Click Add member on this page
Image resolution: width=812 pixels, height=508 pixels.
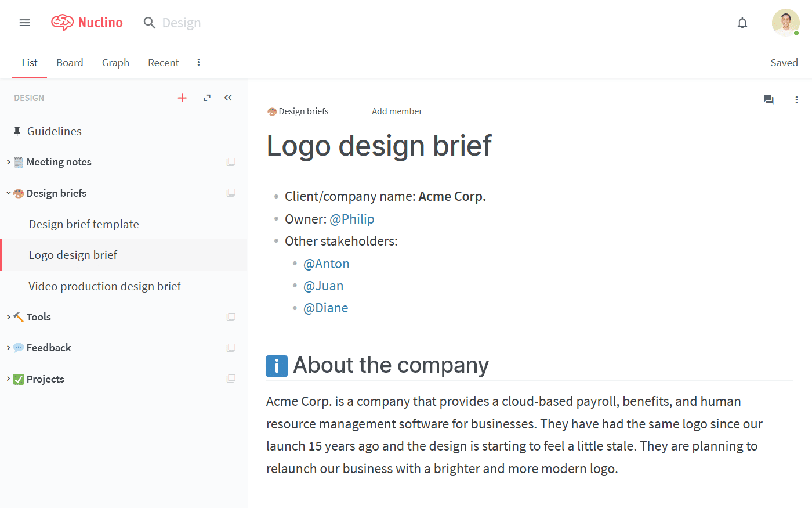point(397,111)
